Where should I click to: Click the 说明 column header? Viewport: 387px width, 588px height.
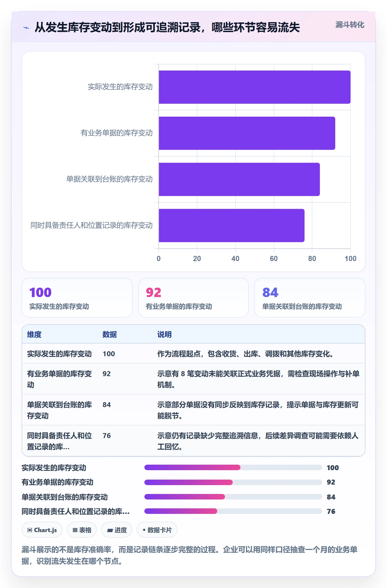coord(164,334)
